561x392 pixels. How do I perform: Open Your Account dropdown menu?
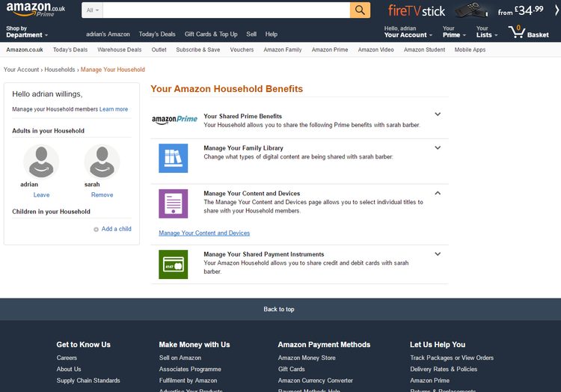(408, 32)
